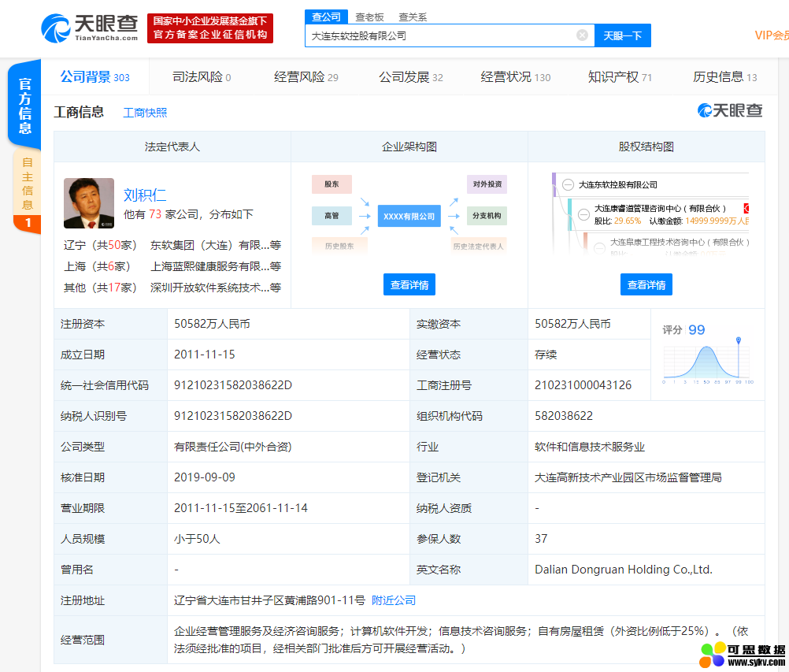Click the company name search input field
Screen dimensions: 789x672
click(x=441, y=35)
